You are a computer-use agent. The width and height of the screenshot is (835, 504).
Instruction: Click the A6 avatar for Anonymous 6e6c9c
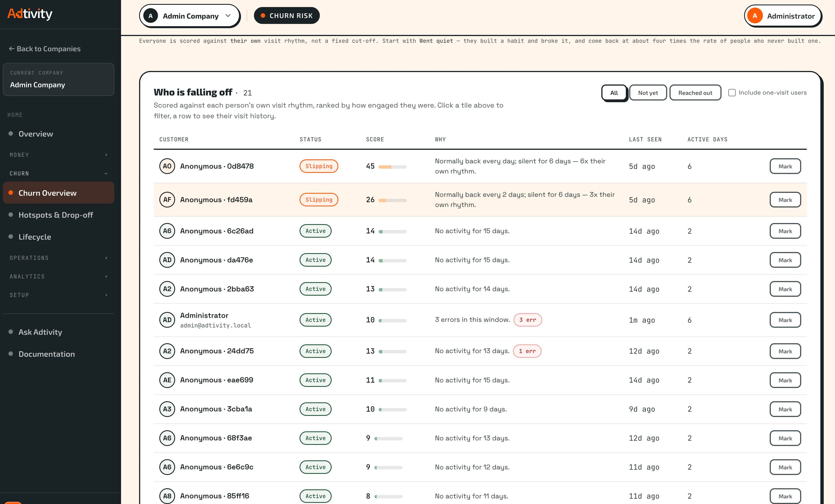[x=167, y=467]
